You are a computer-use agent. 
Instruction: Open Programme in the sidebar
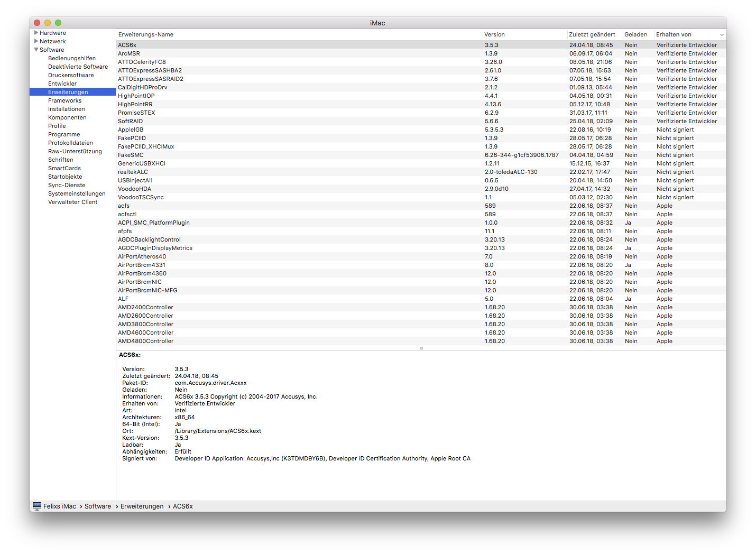64,134
